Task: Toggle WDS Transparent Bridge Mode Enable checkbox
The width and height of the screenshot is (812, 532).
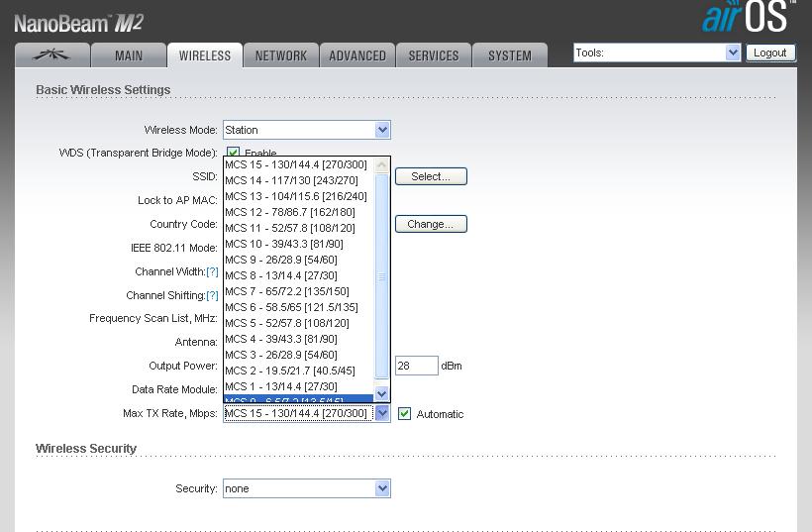Action: tap(234, 154)
